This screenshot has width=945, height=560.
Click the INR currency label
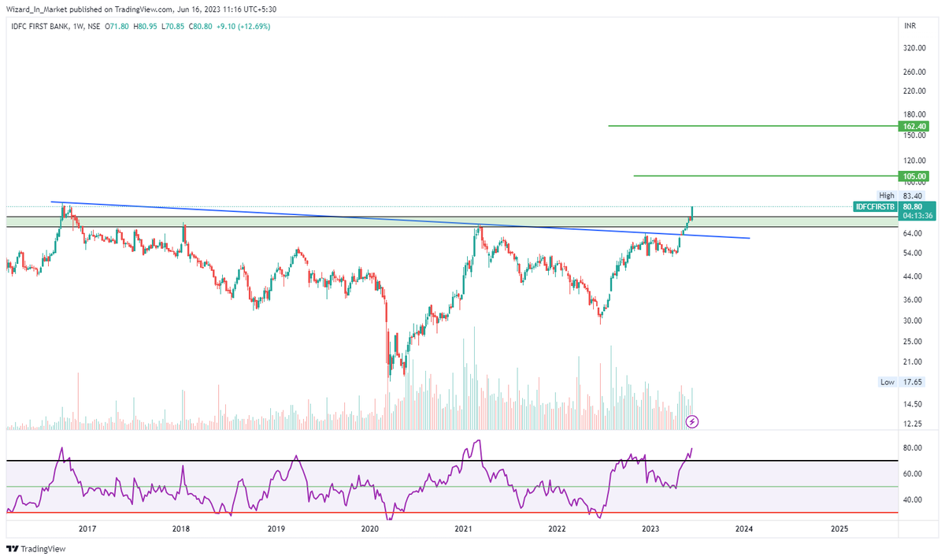(x=911, y=26)
